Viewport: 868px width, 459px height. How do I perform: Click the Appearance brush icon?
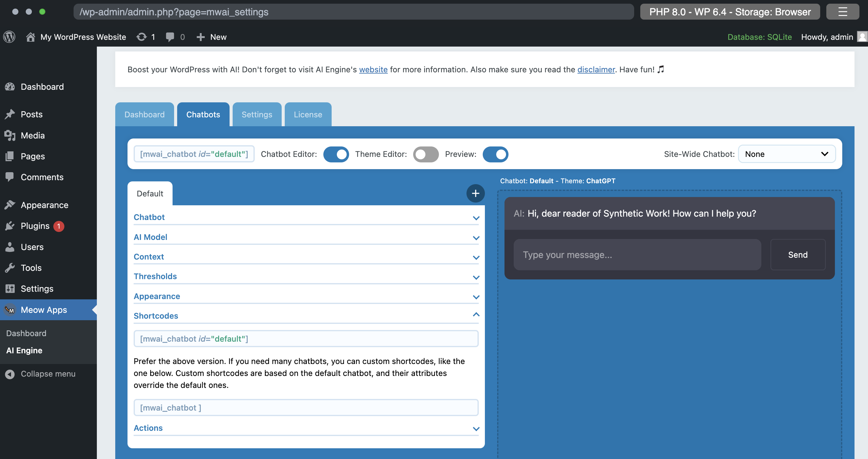10,205
